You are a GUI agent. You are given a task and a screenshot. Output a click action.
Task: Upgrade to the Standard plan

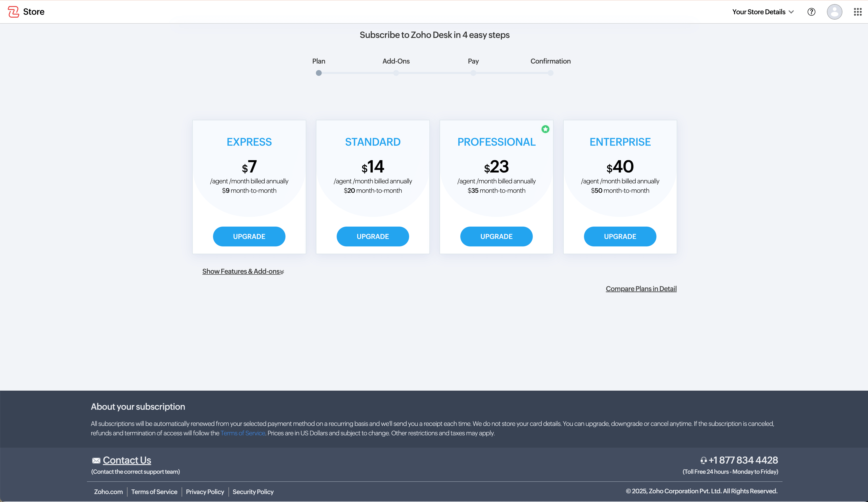click(373, 236)
